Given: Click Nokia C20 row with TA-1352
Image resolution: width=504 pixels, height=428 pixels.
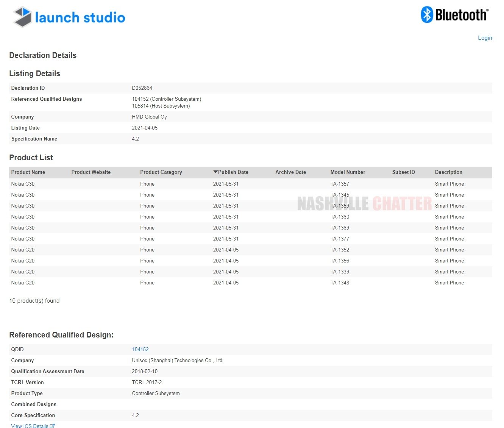Looking at the screenshot, I should [23, 250].
